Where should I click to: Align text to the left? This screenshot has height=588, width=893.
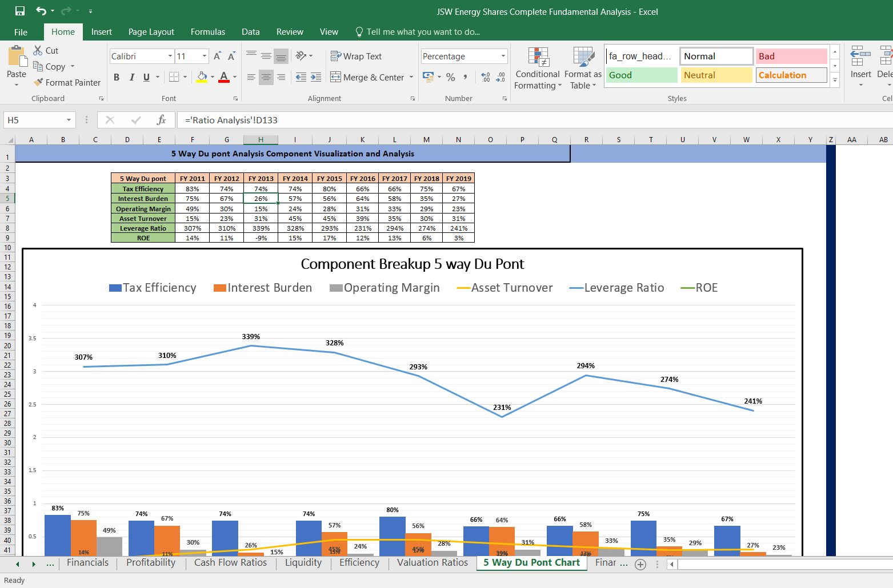pos(251,77)
